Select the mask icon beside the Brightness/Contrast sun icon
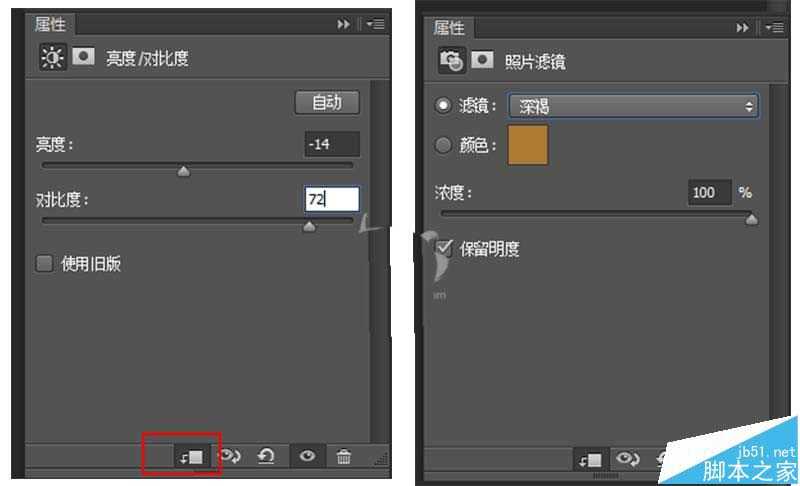The image size is (800, 486). point(83,58)
